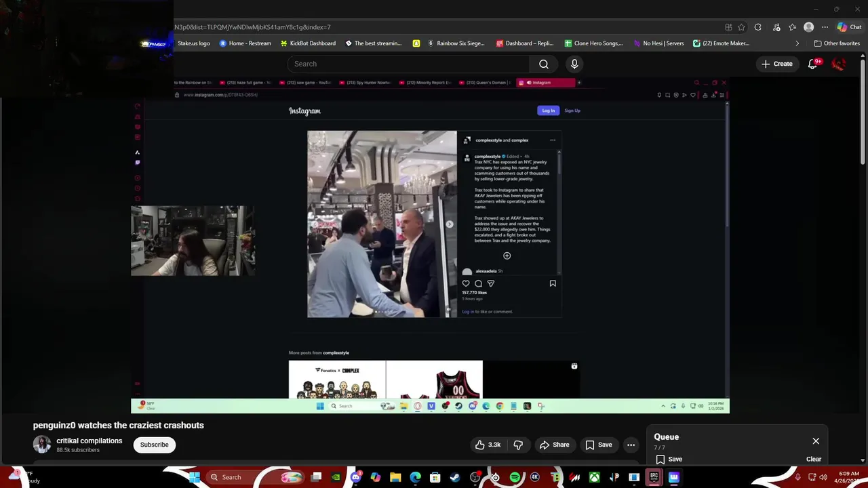Open Stake.us logo bookmark
868x488 pixels.
coord(194,43)
